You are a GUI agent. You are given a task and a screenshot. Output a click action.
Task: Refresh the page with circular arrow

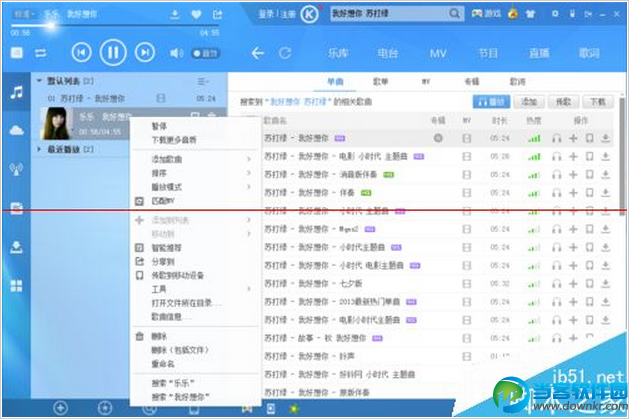tap(285, 53)
